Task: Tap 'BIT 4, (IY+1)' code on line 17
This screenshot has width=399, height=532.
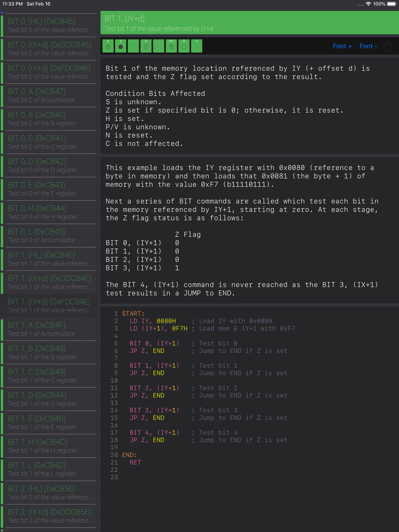Action: [x=154, y=432]
